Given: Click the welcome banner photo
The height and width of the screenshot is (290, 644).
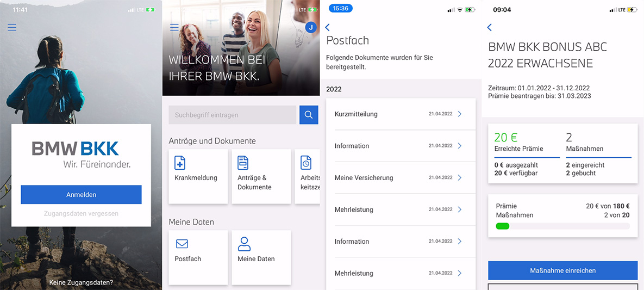Looking at the screenshot, I should [x=241, y=48].
